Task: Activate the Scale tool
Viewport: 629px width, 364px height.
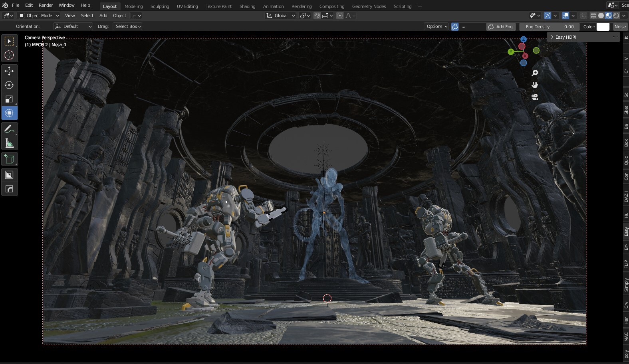Action: pyautogui.click(x=9, y=99)
